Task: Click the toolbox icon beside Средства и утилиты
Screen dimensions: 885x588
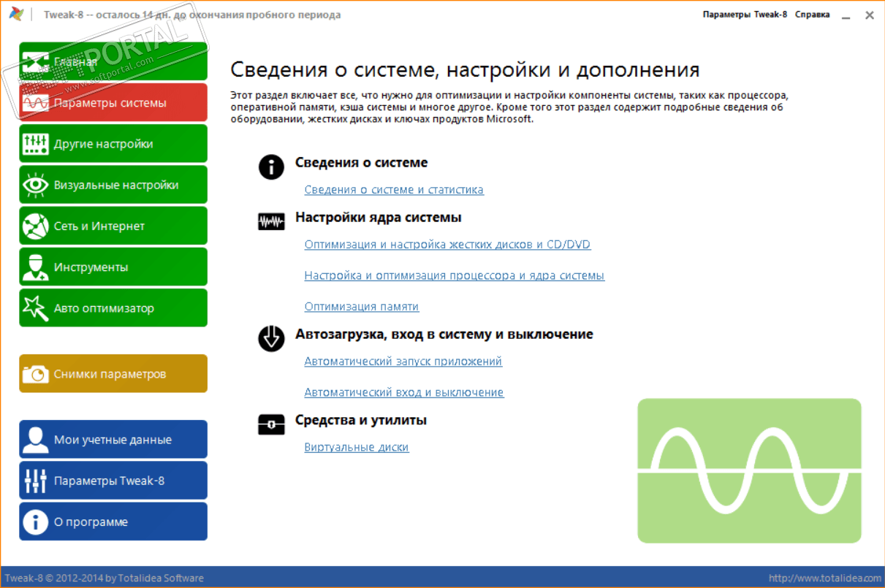Action: point(271,424)
